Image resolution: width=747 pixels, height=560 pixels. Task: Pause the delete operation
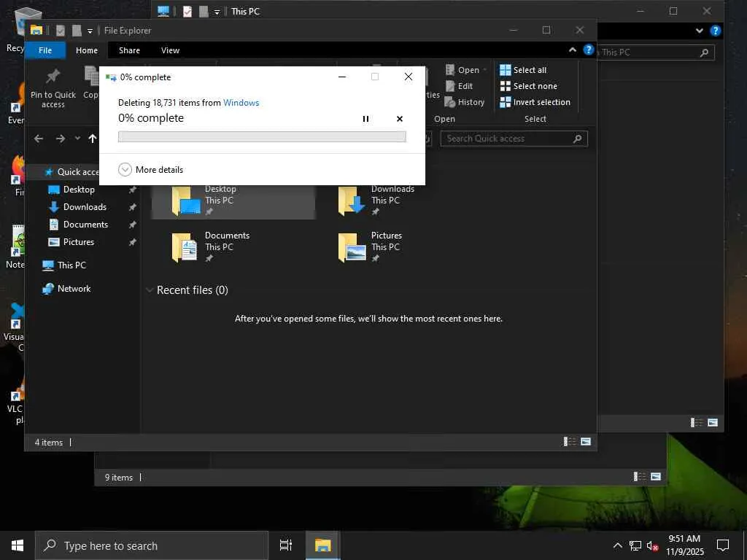tap(365, 119)
